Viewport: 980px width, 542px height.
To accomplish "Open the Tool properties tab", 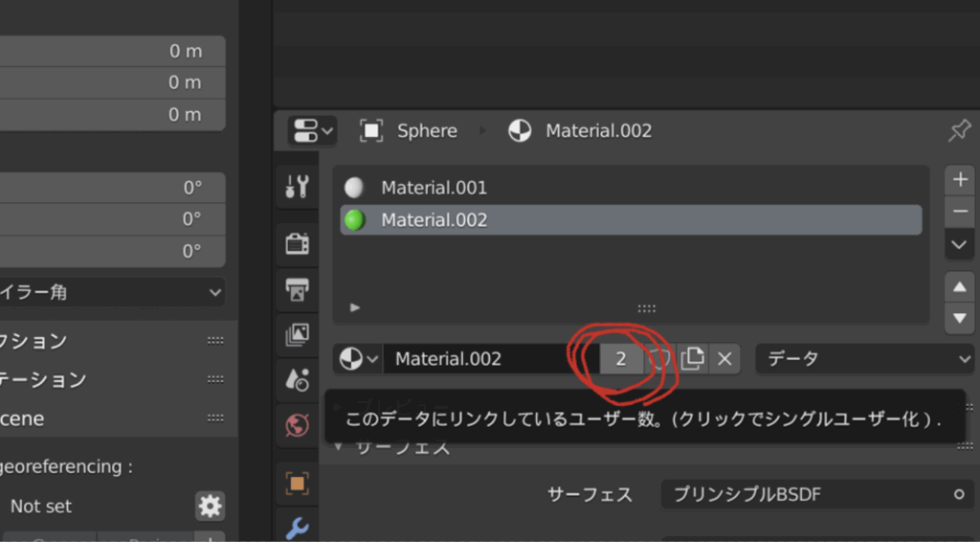I will coord(297,187).
